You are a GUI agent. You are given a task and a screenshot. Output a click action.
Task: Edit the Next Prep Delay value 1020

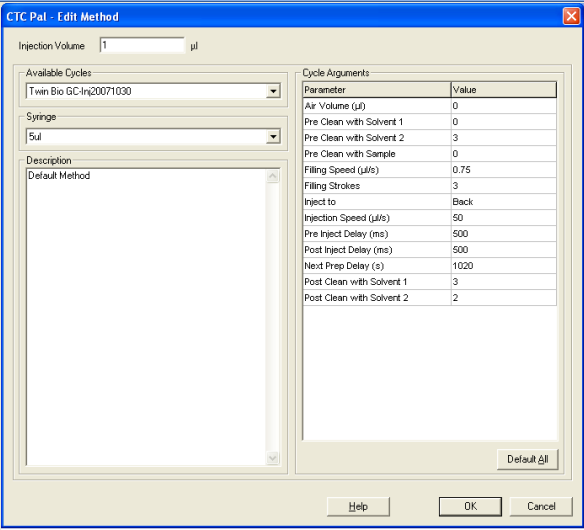(x=504, y=266)
